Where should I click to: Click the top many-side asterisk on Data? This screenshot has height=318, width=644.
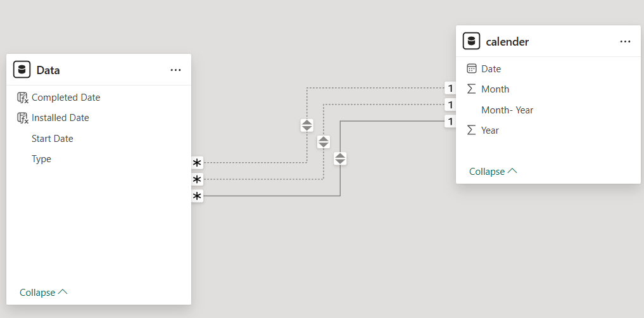coord(197,163)
